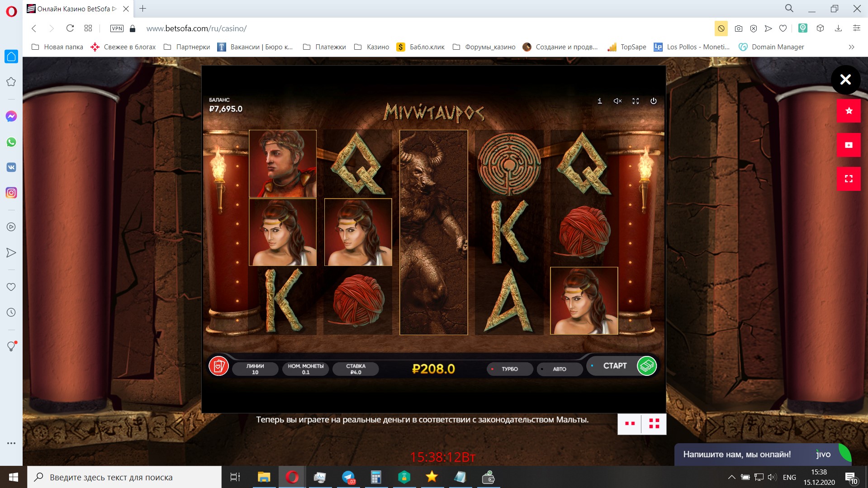
Task: Open Calculator from taskbar
Action: (376, 477)
